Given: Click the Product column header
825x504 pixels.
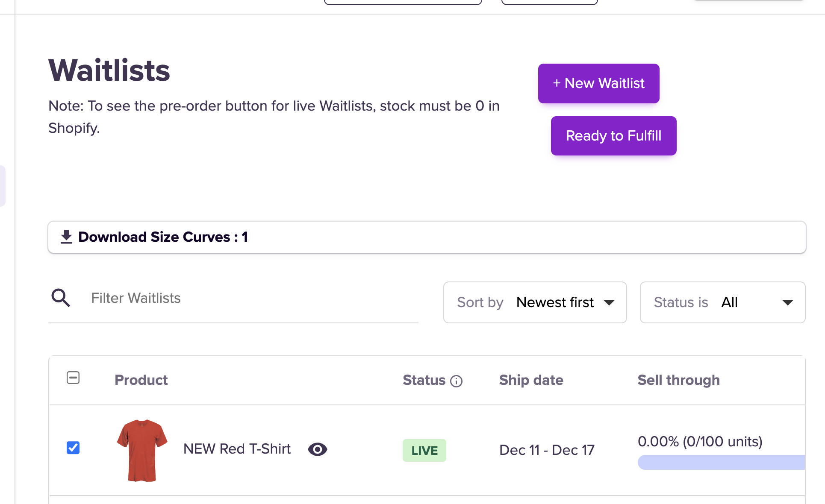Looking at the screenshot, I should [x=141, y=380].
